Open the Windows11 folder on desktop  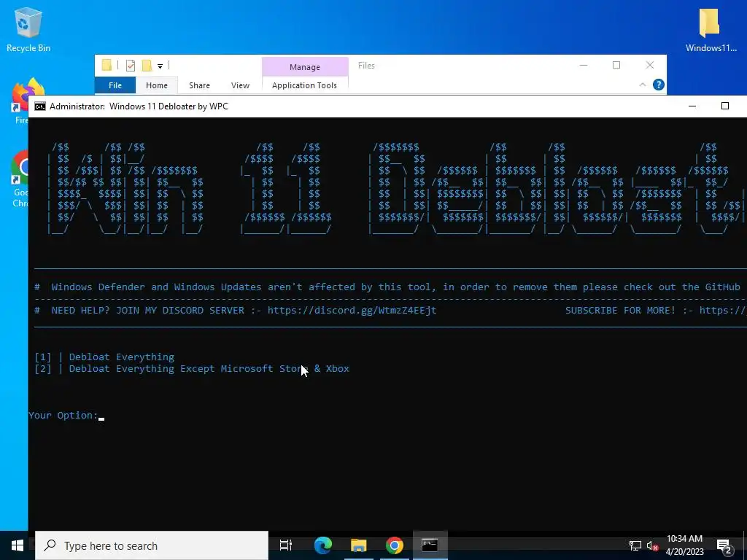click(711, 30)
